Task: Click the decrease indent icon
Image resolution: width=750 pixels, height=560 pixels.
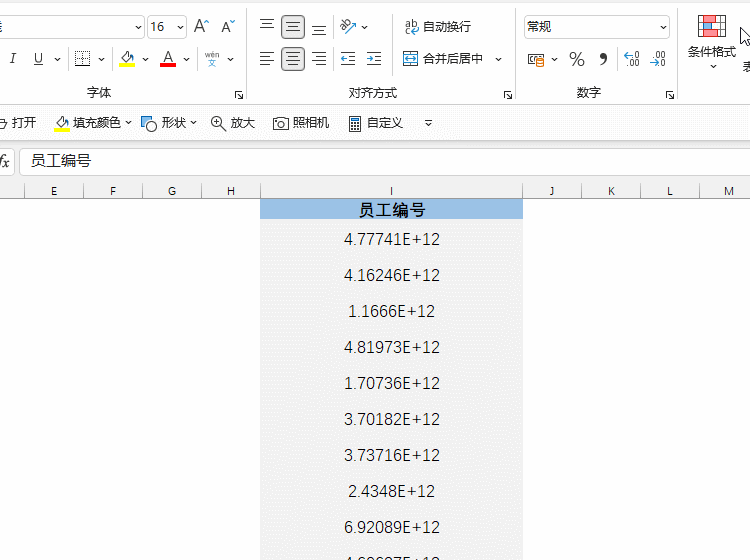Action: pyautogui.click(x=348, y=59)
